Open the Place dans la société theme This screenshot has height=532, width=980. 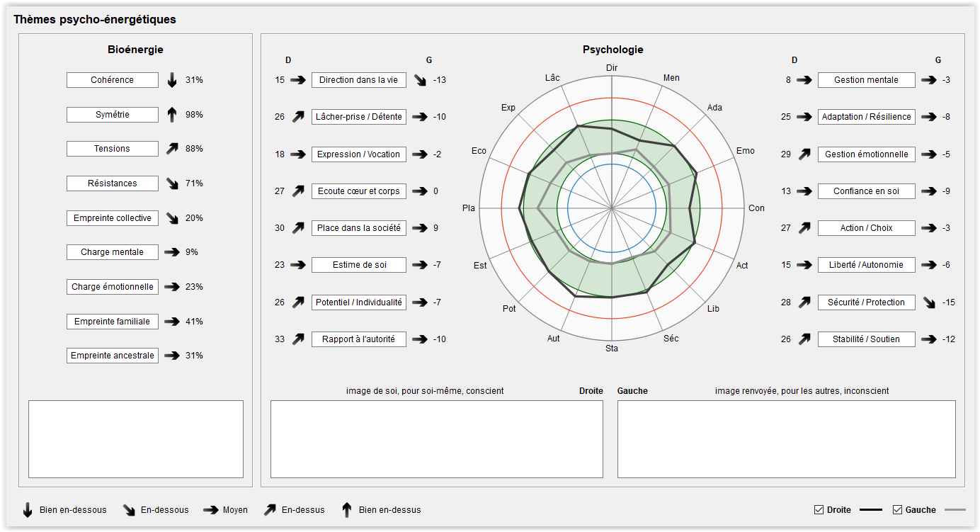(x=359, y=228)
